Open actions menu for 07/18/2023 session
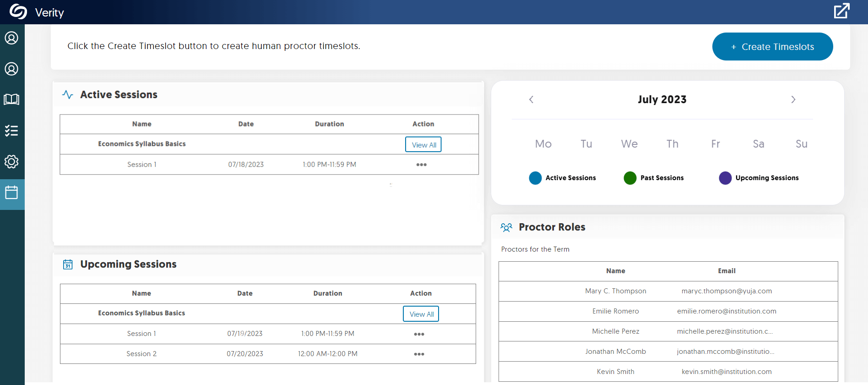868x385 pixels. coord(422,165)
